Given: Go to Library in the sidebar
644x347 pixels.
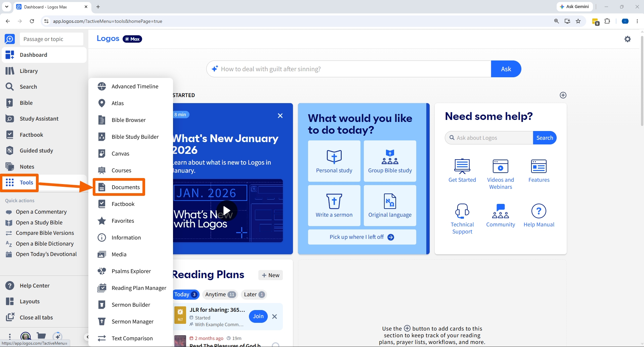Looking at the screenshot, I should pyautogui.click(x=44, y=71).
